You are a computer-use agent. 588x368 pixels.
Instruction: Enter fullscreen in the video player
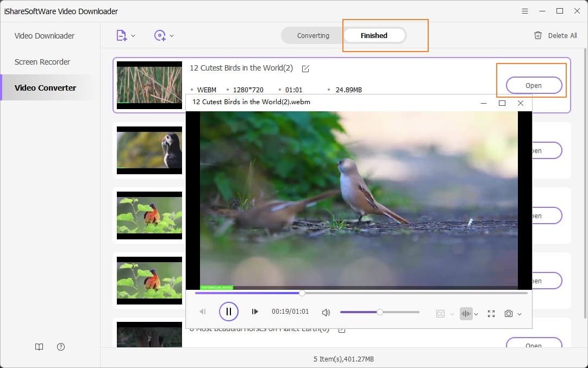(491, 313)
